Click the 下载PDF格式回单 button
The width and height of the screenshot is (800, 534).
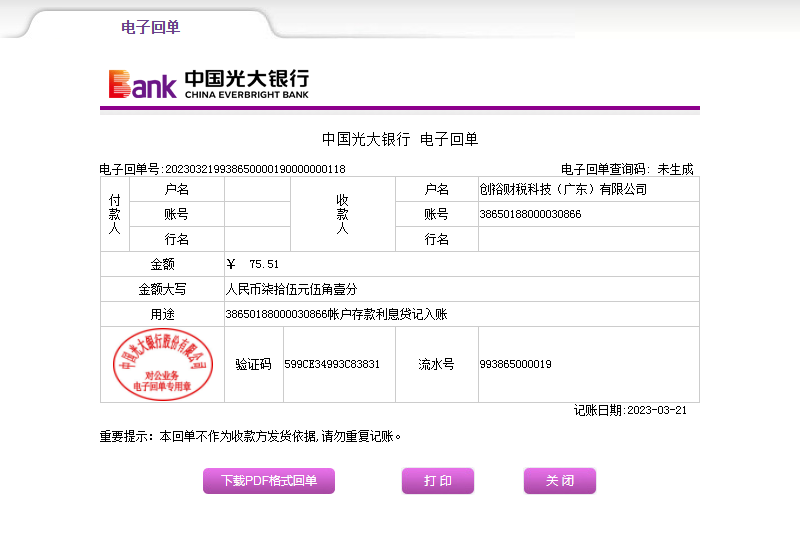tap(269, 480)
